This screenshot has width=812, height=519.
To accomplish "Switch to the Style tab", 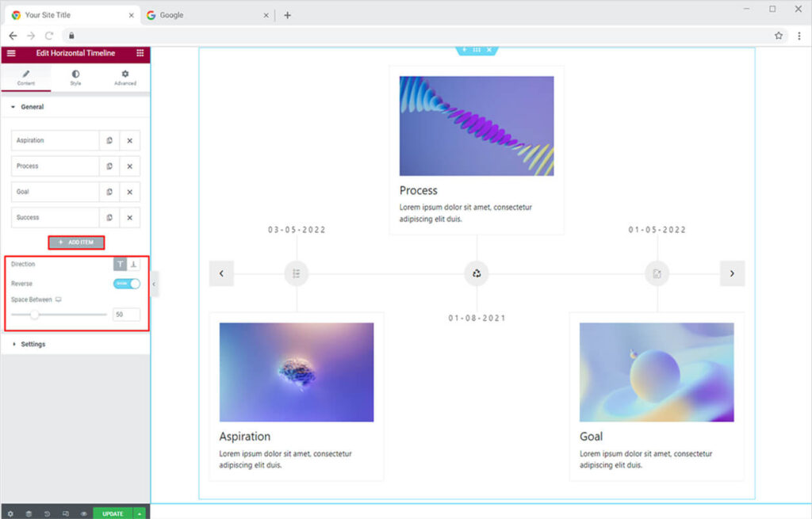I will click(x=75, y=78).
